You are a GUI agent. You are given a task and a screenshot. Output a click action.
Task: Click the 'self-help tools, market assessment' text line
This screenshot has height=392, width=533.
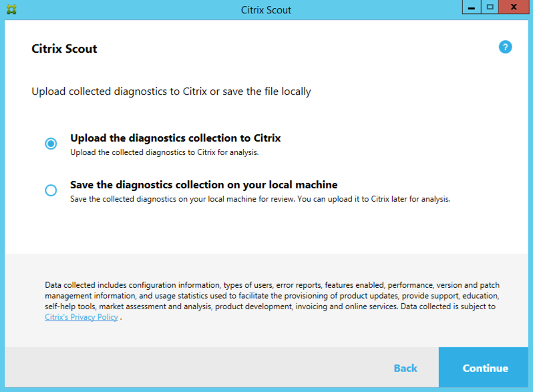271,307
